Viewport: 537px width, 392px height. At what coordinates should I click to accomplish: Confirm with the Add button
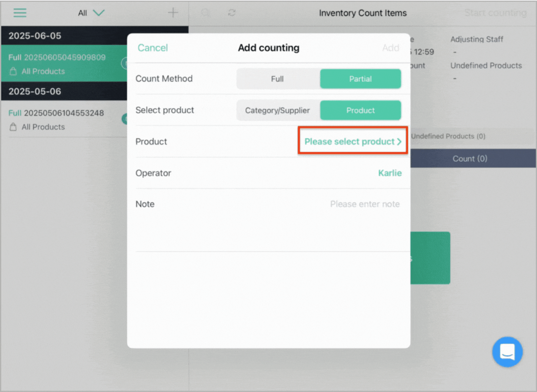(390, 48)
